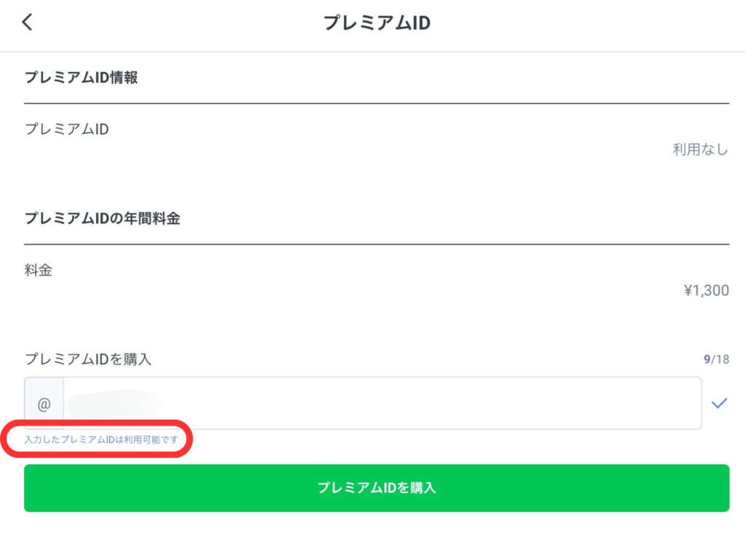This screenshot has width=745, height=560.
Task: Tap the 料金 label under yearly fee
Action: coord(37,269)
